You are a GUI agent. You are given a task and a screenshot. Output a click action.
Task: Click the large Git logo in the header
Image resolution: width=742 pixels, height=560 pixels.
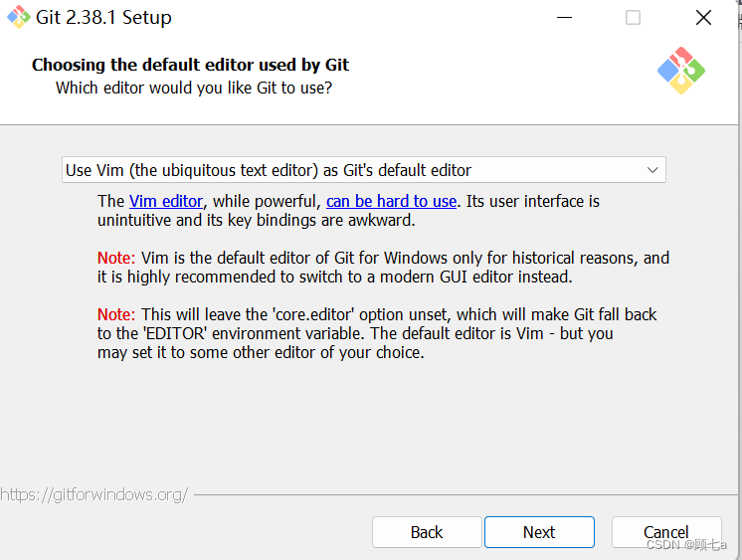(681, 71)
